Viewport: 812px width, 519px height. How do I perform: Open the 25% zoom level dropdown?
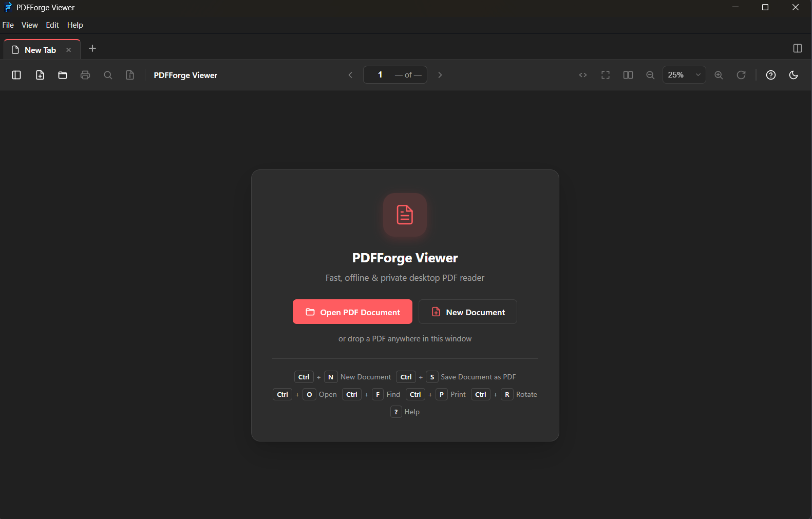[684, 75]
